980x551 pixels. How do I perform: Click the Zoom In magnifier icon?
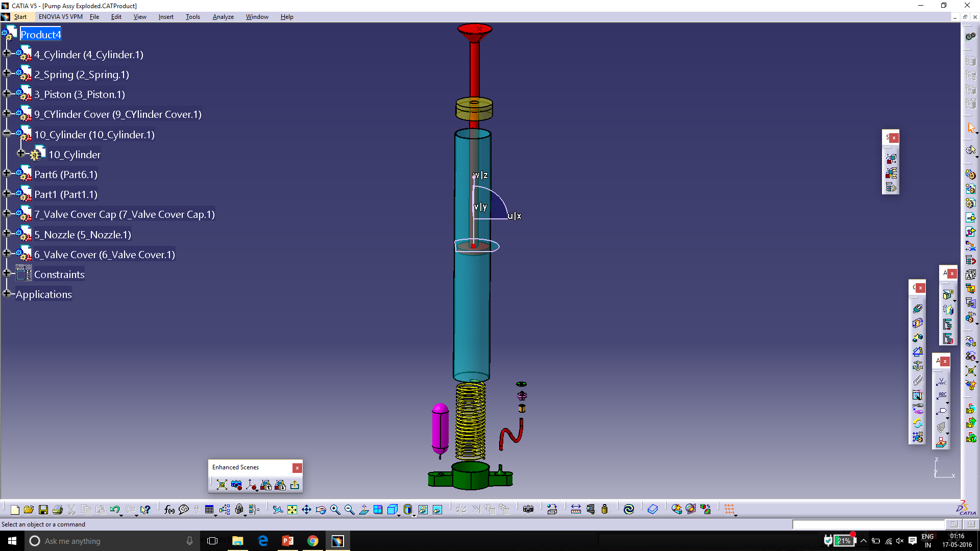pyautogui.click(x=335, y=509)
